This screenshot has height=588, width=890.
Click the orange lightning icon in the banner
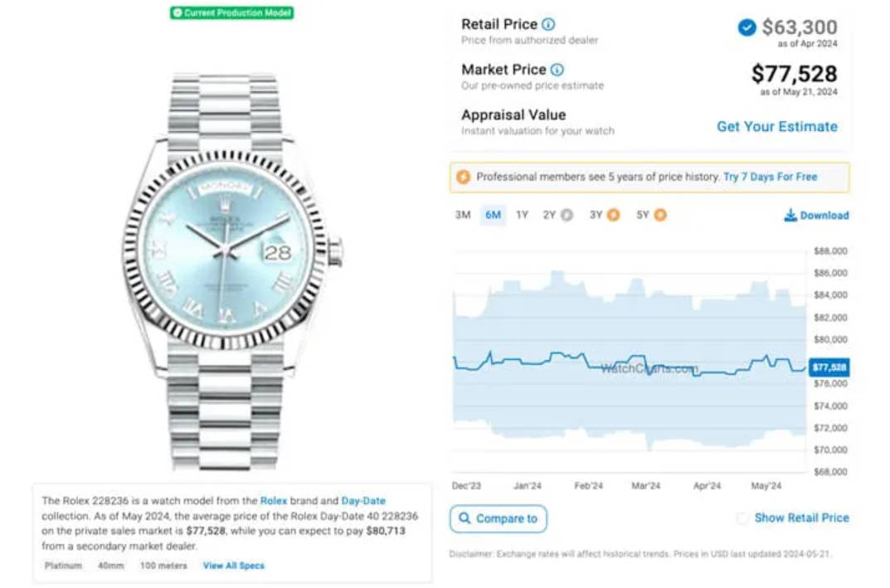point(464,177)
